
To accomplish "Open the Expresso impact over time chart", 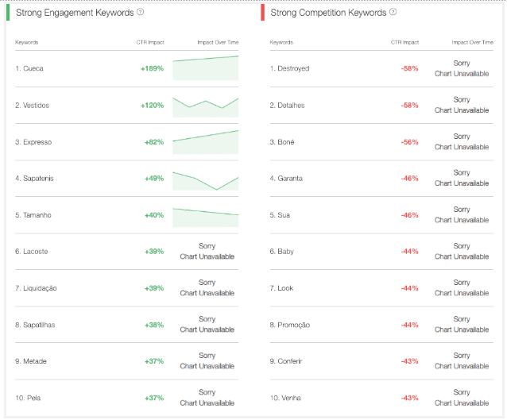I will (206, 142).
